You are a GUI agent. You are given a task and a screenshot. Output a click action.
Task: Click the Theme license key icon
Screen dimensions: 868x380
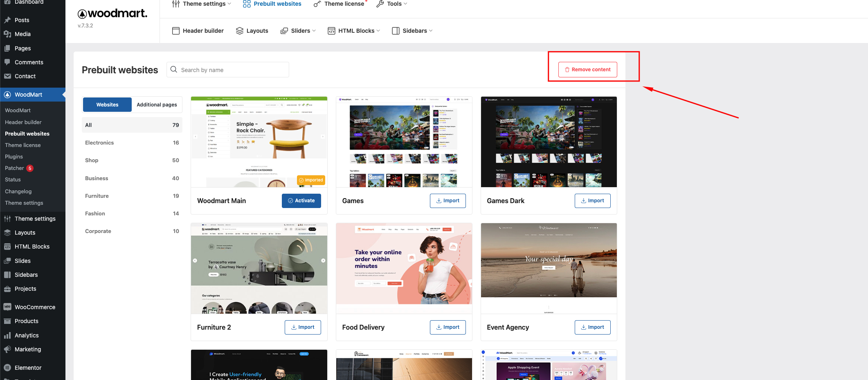point(317,4)
